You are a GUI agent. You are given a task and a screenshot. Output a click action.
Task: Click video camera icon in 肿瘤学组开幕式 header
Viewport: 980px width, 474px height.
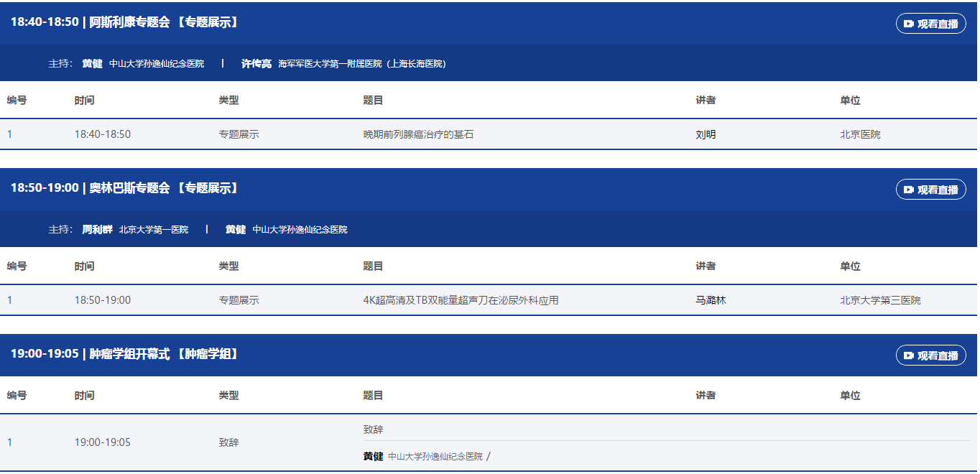pyautogui.click(x=909, y=355)
